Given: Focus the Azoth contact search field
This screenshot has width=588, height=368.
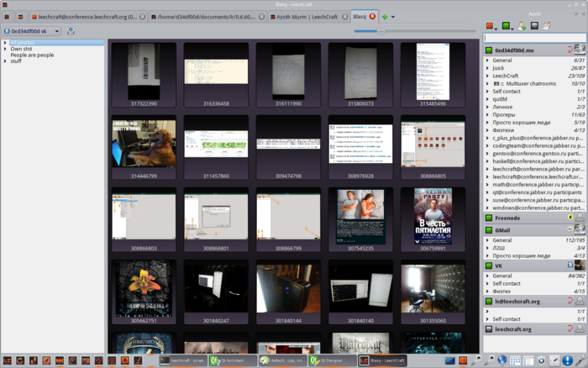Looking at the screenshot, I should pos(534,38).
